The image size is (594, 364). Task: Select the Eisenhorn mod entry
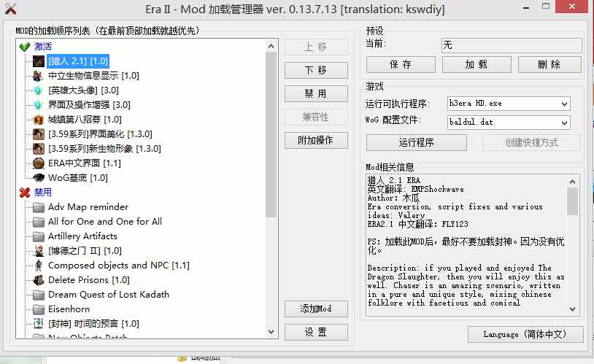pos(69,309)
